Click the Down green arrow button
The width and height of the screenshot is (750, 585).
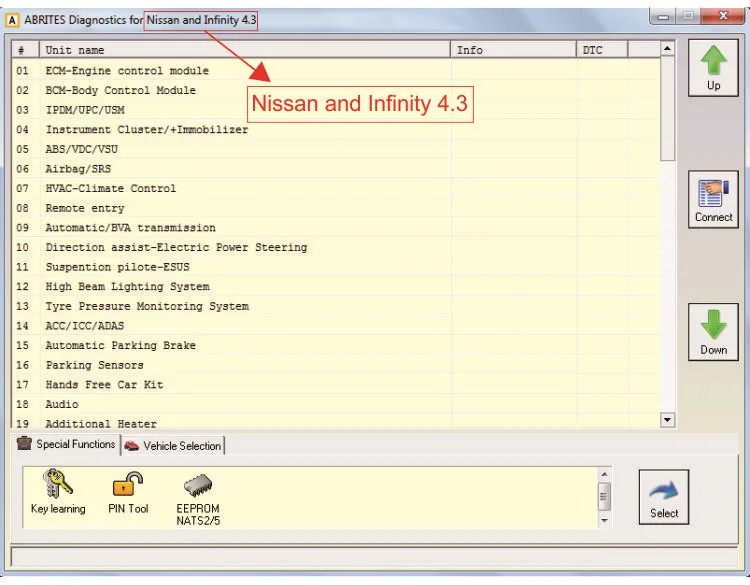coord(713,331)
